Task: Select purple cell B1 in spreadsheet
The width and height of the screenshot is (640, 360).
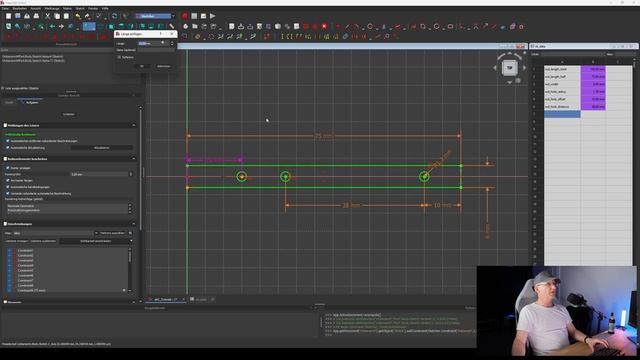Action: (x=593, y=69)
